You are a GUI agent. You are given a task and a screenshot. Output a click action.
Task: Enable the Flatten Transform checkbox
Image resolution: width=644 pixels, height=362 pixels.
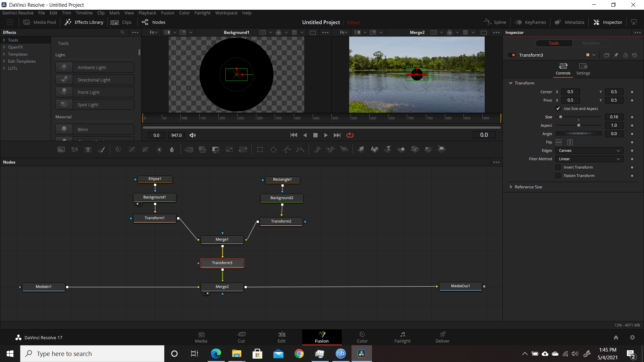pos(558,176)
